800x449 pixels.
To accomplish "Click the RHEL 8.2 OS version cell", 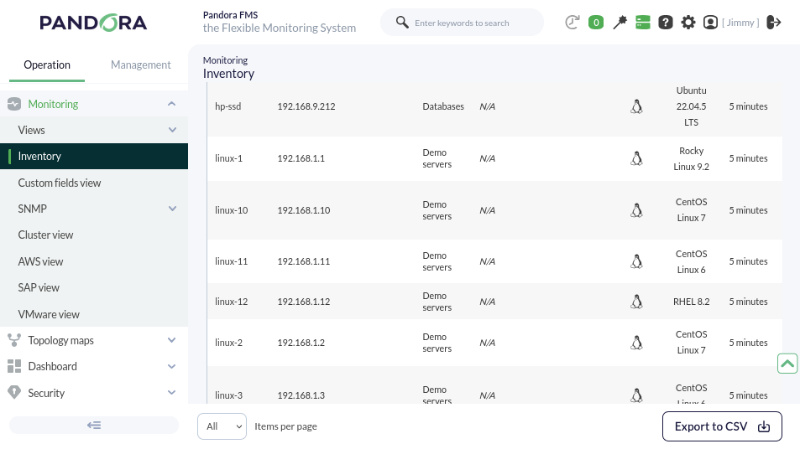I will point(691,302).
